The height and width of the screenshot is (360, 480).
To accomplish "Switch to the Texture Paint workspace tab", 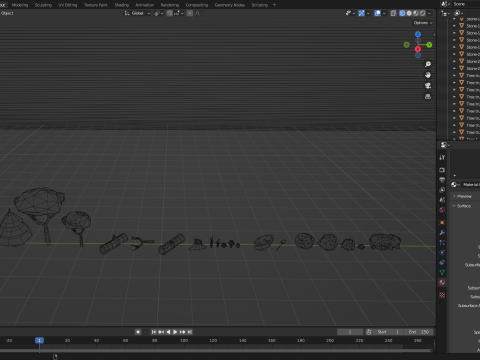I will [96, 5].
